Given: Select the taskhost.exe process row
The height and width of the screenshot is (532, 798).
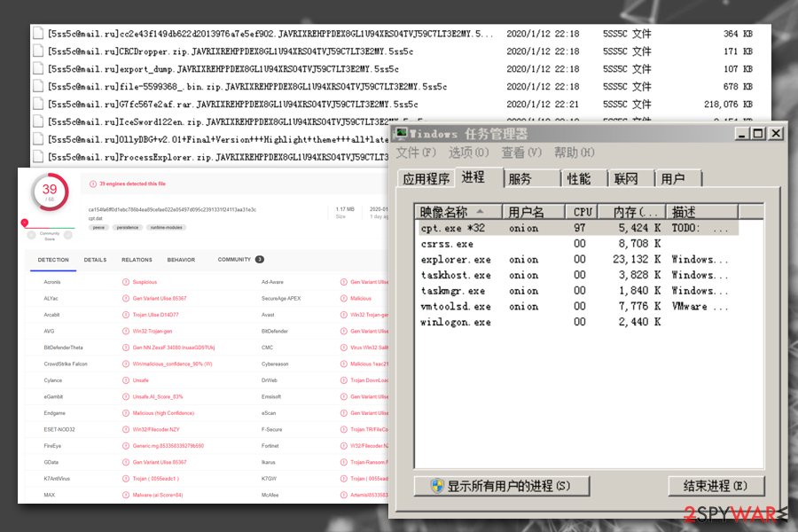Looking at the screenshot, I should coord(578,275).
